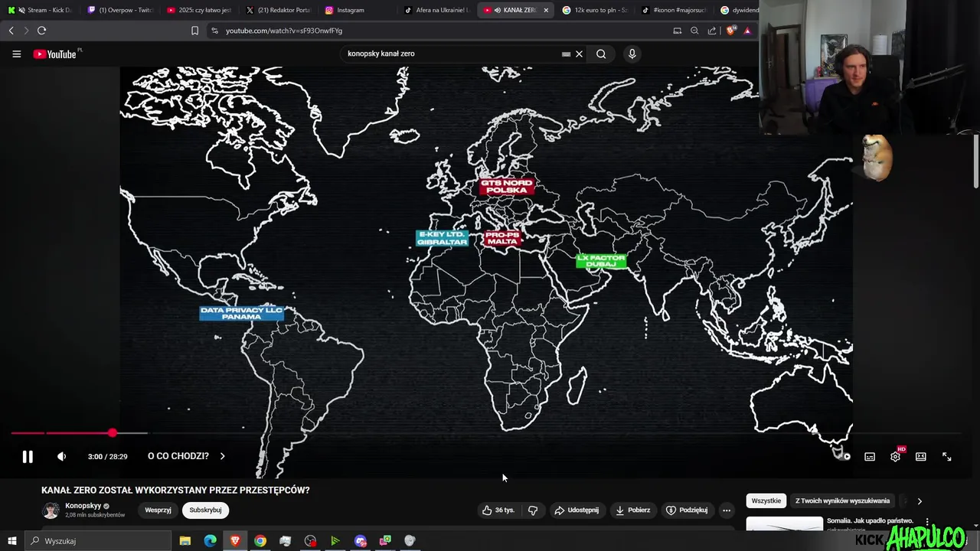Switch to the '12k euro to pln' tab

click(595, 10)
